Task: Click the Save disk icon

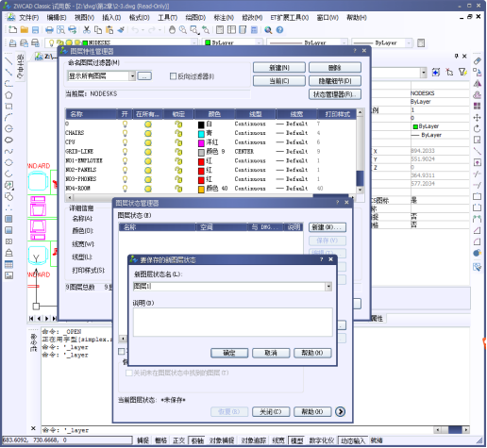Action: (35, 30)
